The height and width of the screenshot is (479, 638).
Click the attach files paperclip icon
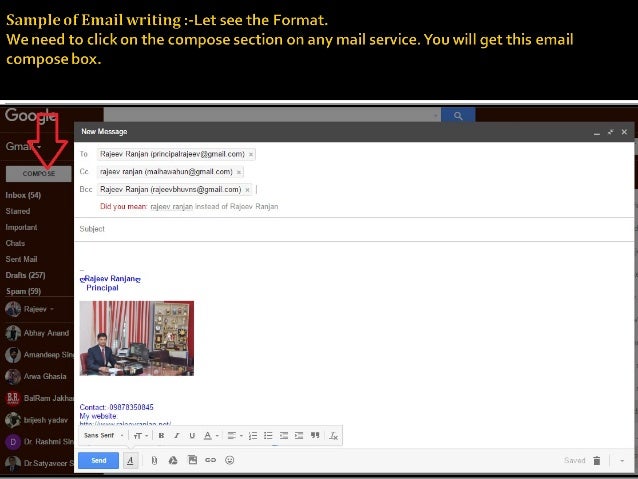tap(154, 460)
